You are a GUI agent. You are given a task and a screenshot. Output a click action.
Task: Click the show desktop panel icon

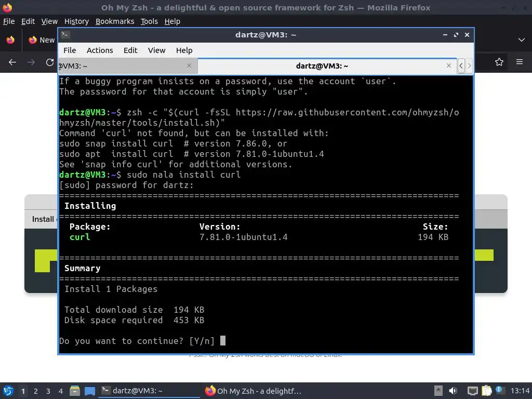pos(90,391)
